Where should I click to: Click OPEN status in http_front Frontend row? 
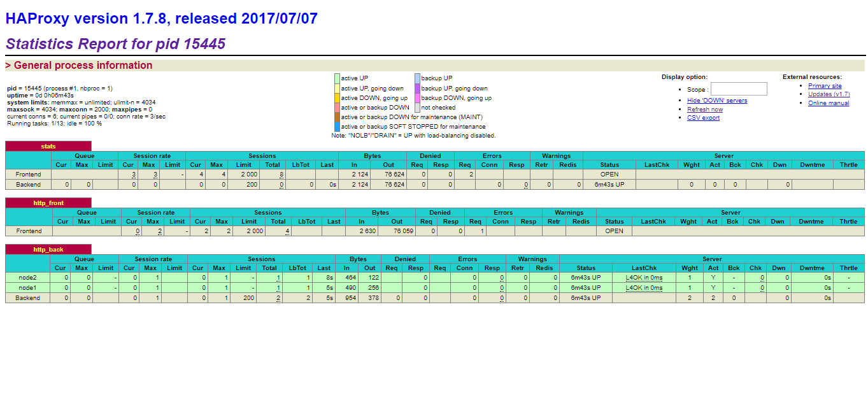pos(615,231)
